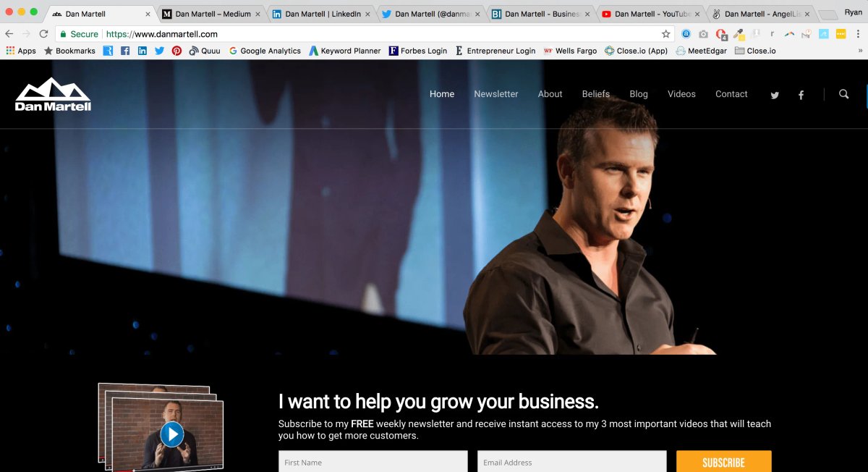Go to the Home nav item

click(x=442, y=94)
